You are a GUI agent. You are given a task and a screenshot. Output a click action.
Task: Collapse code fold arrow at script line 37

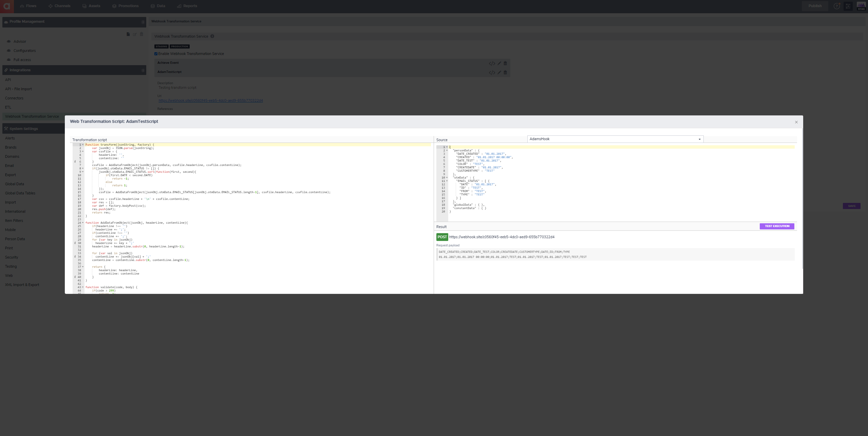coord(83,267)
